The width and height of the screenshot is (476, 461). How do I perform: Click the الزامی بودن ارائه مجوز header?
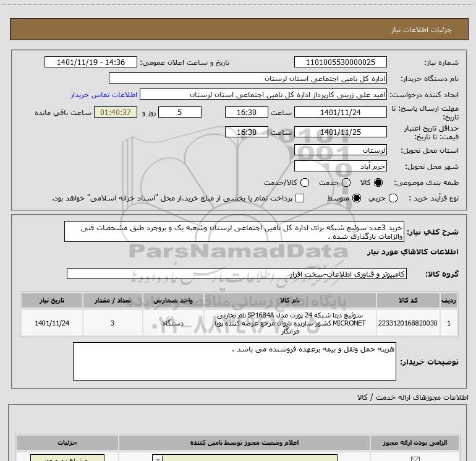[x=414, y=442]
